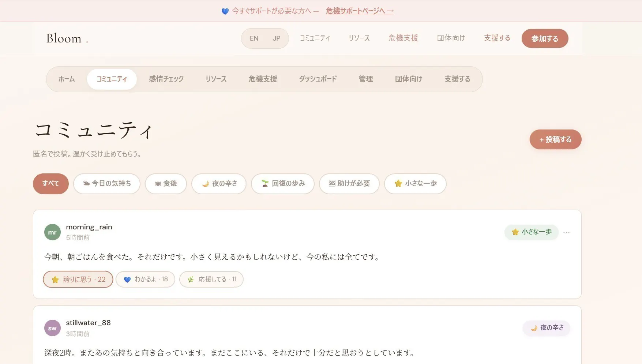Switch language to JP
Image resolution: width=642 pixels, height=364 pixels.
[276, 38]
